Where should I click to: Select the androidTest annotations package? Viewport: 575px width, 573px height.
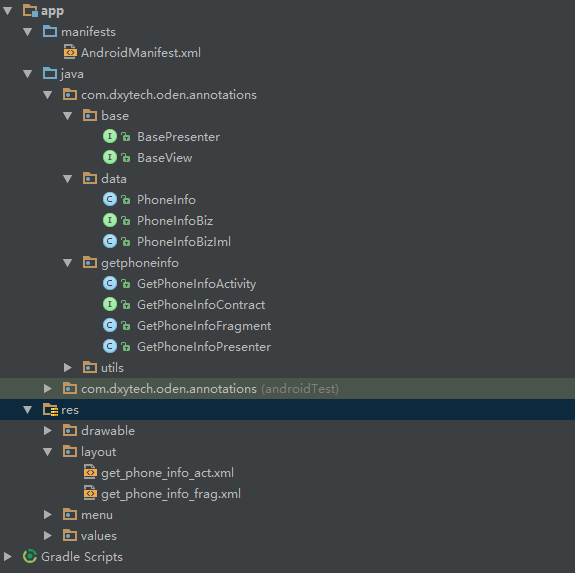pos(210,389)
